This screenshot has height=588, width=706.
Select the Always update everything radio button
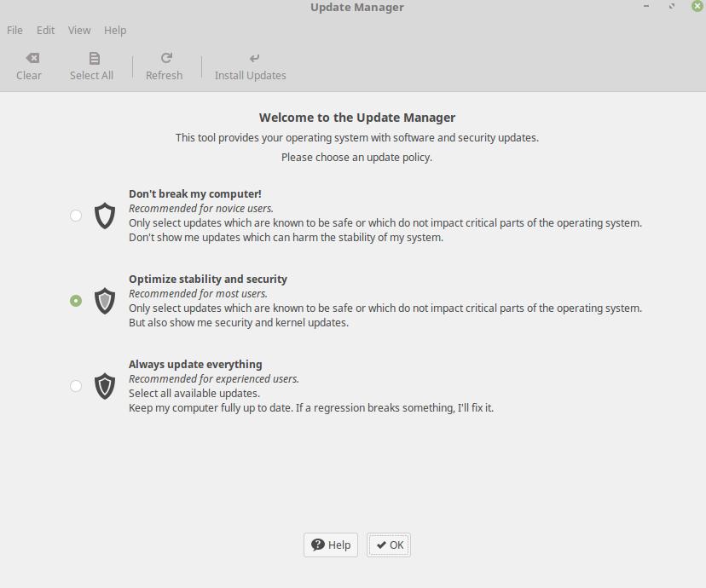(x=76, y=385)
